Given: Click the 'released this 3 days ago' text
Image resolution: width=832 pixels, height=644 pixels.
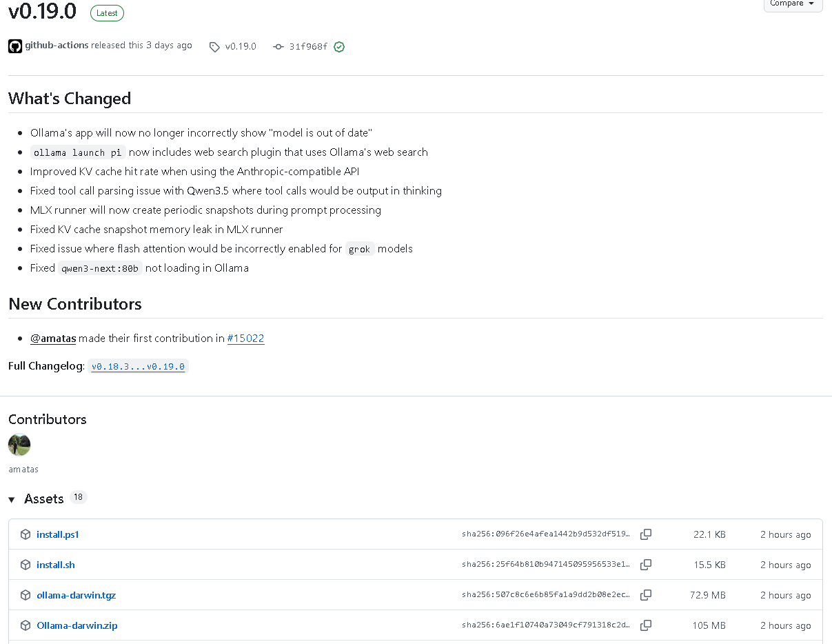Looking at the screenshot, I should (141, 46).
